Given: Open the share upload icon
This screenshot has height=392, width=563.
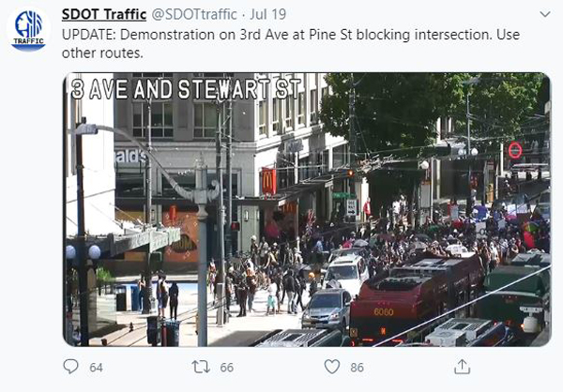Looking at the screenshot, I should (x=462, y=367).
